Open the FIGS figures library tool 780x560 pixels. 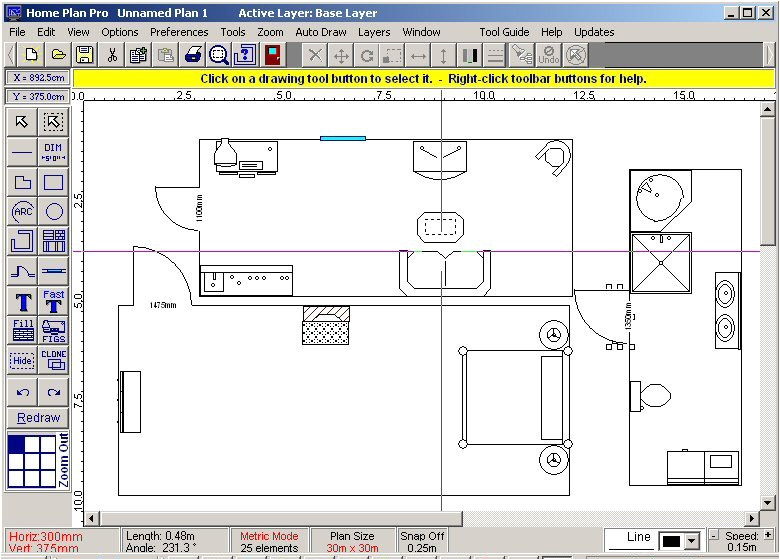tap(54, 331)
